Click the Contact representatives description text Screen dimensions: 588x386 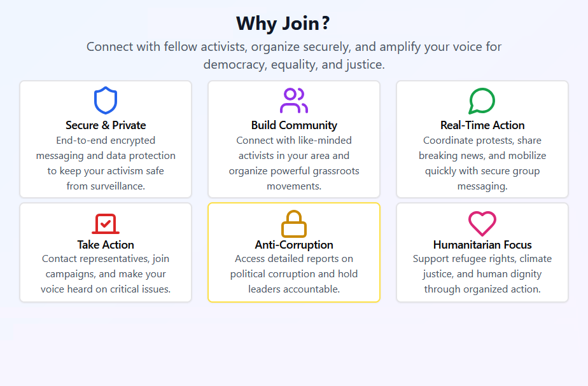[106, 274]
